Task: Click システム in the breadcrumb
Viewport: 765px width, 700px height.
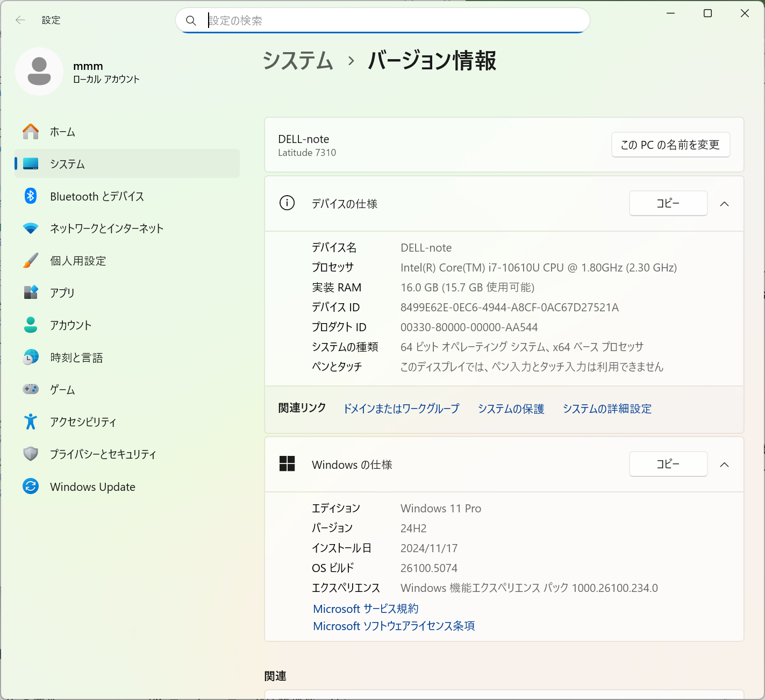Action: pyautogui.click(x=298, y=60)
